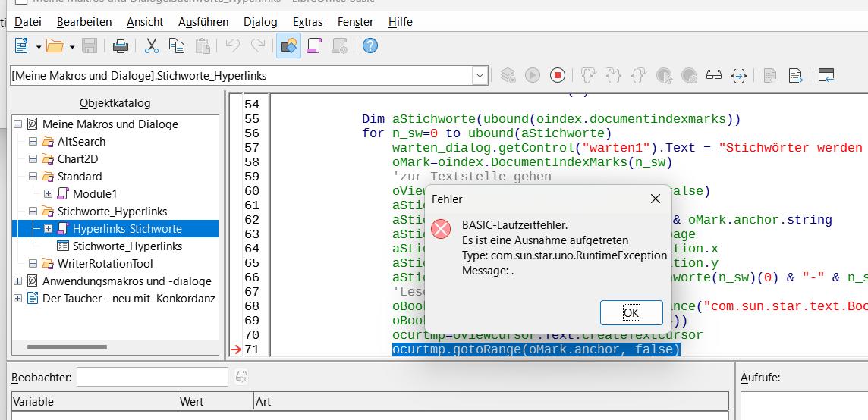The width and height of the screenshot is (868, 420).
Task: Open the Ausführen menu
Action: click(203, 22)
